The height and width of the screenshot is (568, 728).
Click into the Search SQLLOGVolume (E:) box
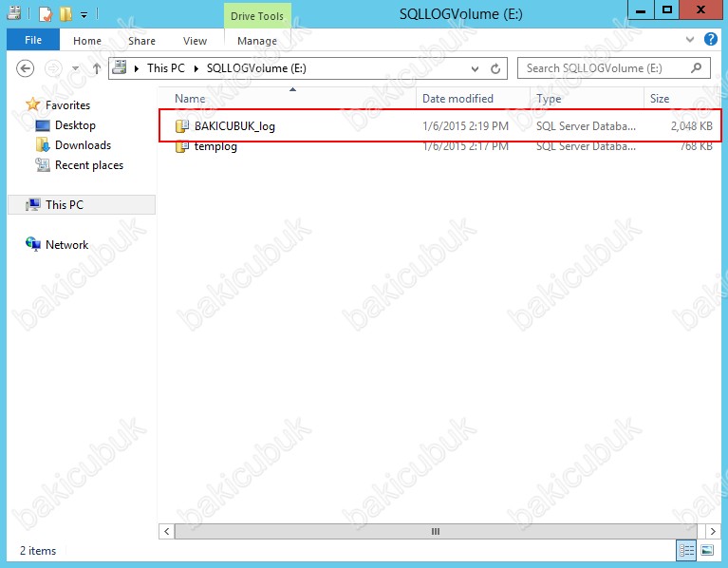(x=614, y=68)
